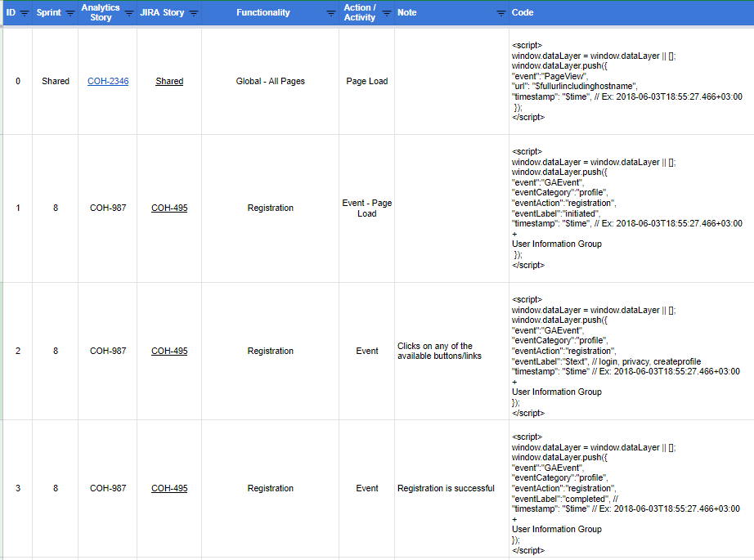This screenshot has height=560, width=754.
Task: Select the Registration cell in row 1
Action: (x=270, y=208)
